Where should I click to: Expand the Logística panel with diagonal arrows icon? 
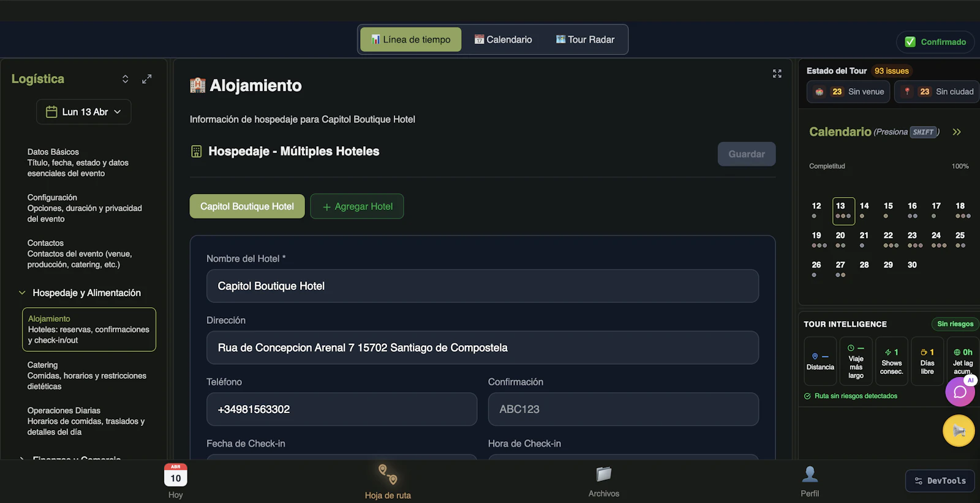147,79
